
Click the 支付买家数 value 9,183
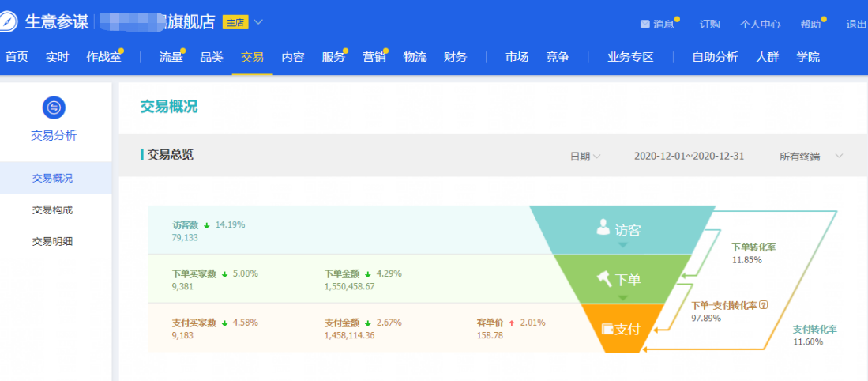click(182, 335)
